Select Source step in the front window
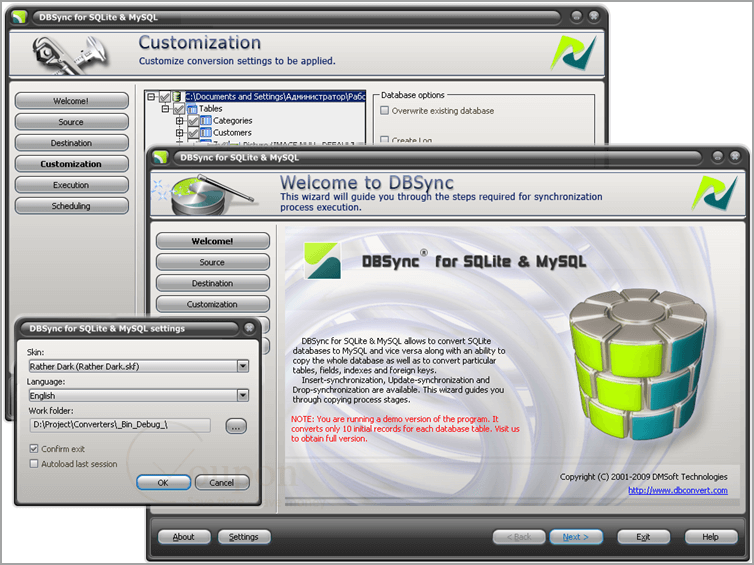Screen dimensions: 754x565 (x=213, y=262)
